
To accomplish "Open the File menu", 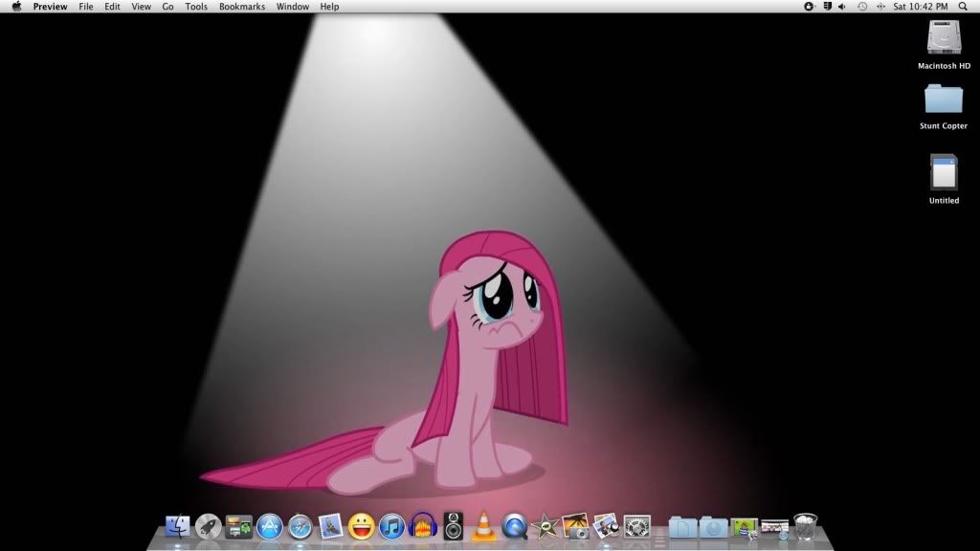I will (x=85, y=7).
